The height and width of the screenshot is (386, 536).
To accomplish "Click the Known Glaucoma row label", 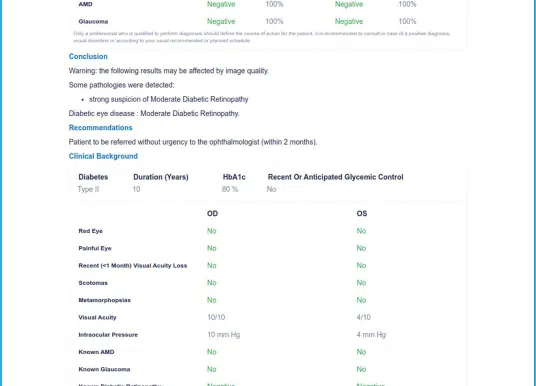I will 104,369.
